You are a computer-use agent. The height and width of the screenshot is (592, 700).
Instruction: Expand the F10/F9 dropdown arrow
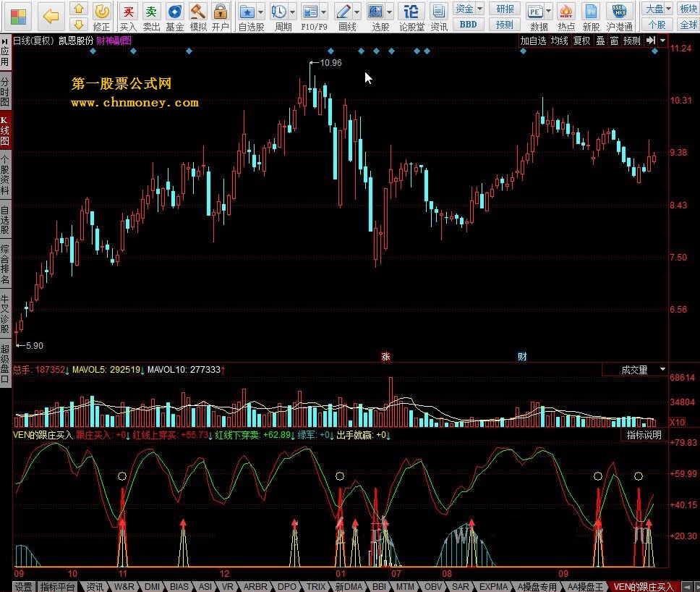324,12
